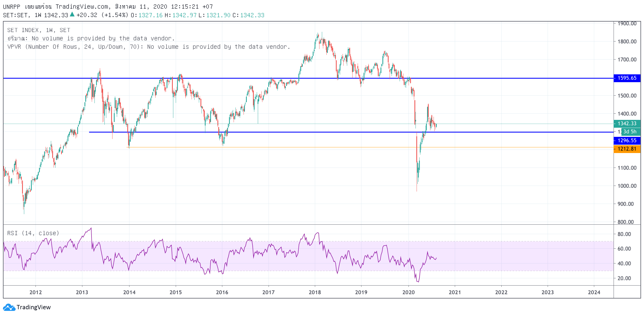Click the 1000.00 price axis label
This screenshot has width=644, height=316.
[x=627, y=186]
